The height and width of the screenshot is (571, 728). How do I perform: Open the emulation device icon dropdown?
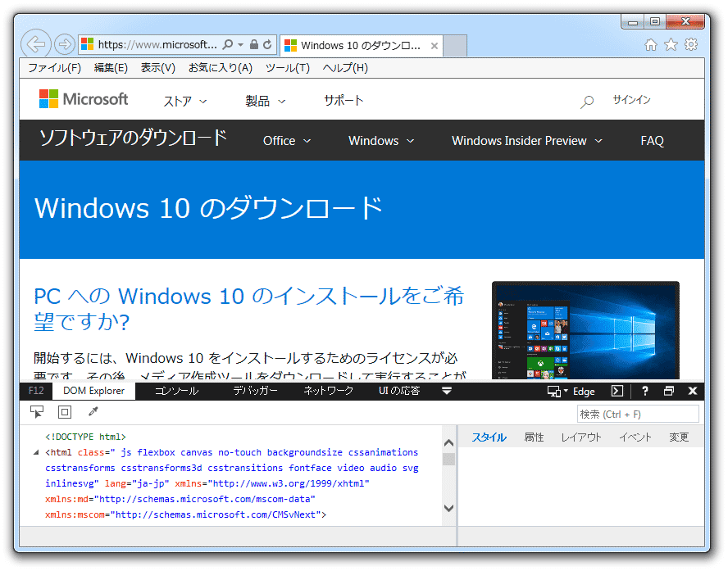557,392
